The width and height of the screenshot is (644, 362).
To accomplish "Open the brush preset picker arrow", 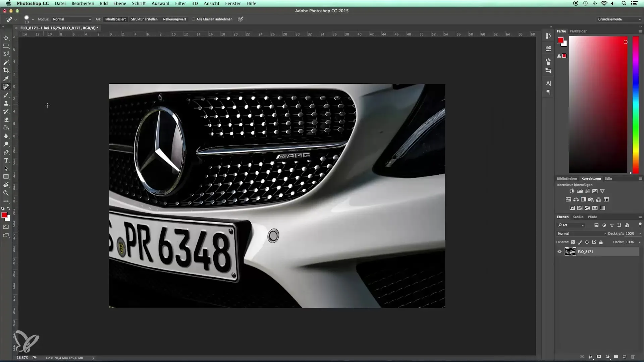I will click(x=33, y=19).
